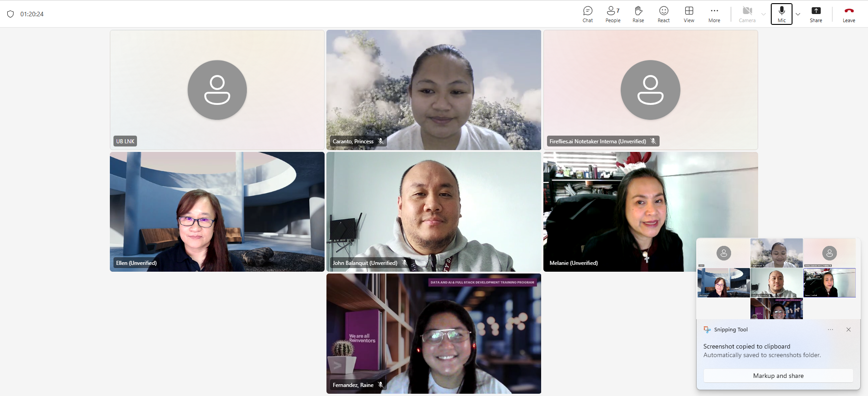Select the UB LNK participant tile
This screenshot has height=396, width=868.
point(217,90)
